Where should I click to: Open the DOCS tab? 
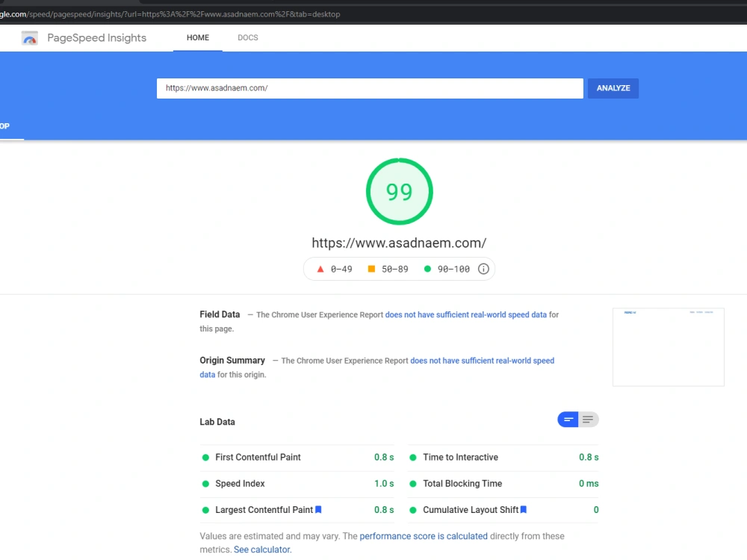tap(248, 37)
